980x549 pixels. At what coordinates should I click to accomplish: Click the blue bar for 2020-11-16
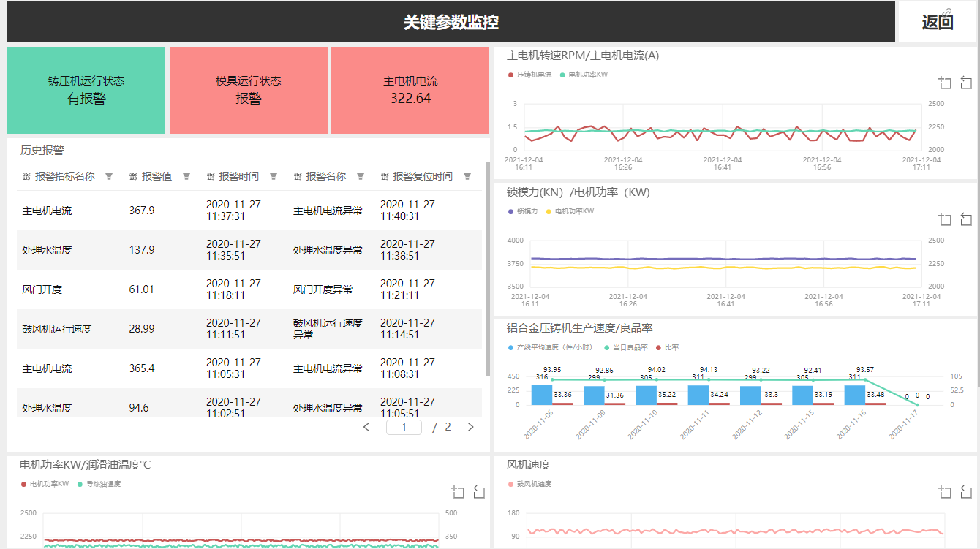pos(855,395)
